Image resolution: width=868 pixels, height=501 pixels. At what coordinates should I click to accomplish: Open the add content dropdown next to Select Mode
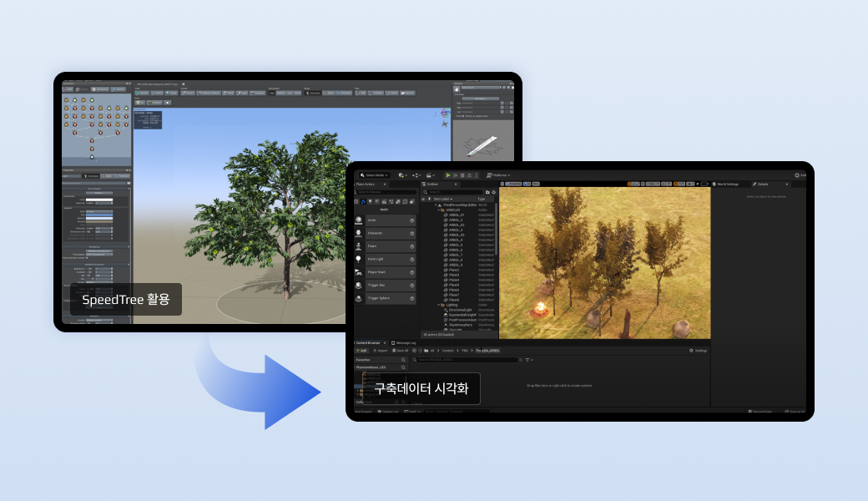(x=402, y=175)
